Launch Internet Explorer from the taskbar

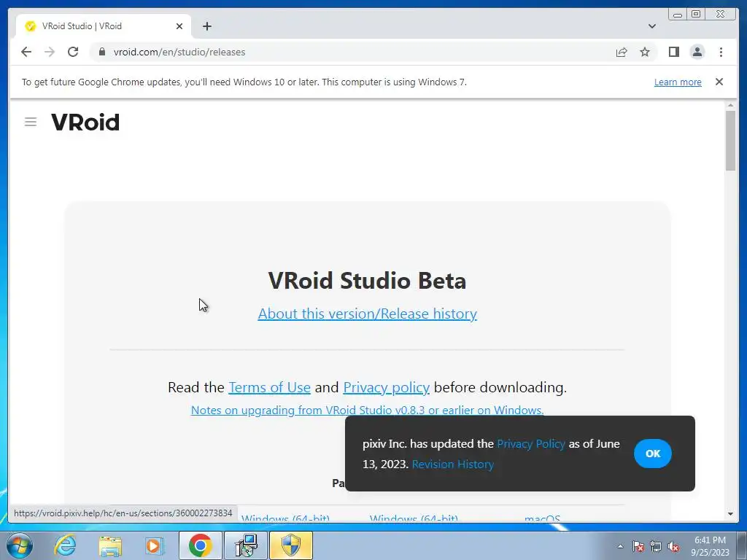click(x=65, y=545)
